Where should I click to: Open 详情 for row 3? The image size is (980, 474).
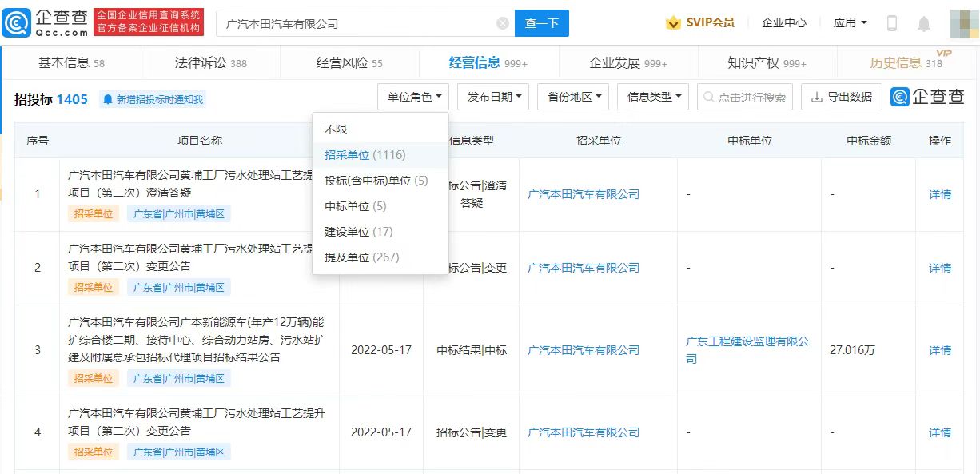[x=940, y=350]
